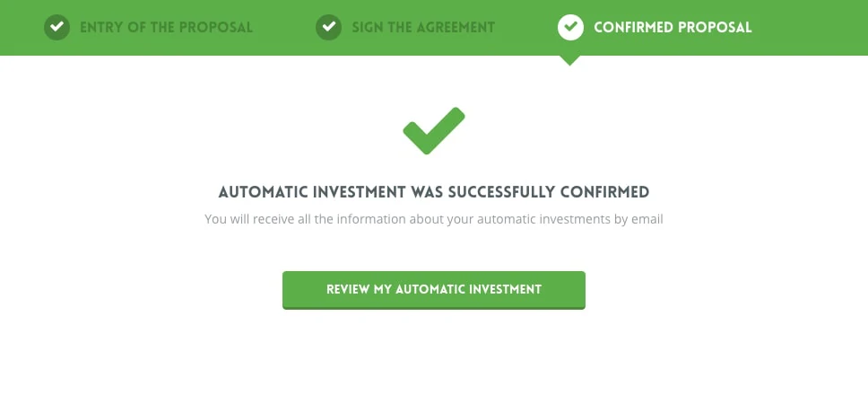The height and width of the screenshot is (395, 868).
Task: Open the Entry of the Proposal step
Action: click(166, 27)
